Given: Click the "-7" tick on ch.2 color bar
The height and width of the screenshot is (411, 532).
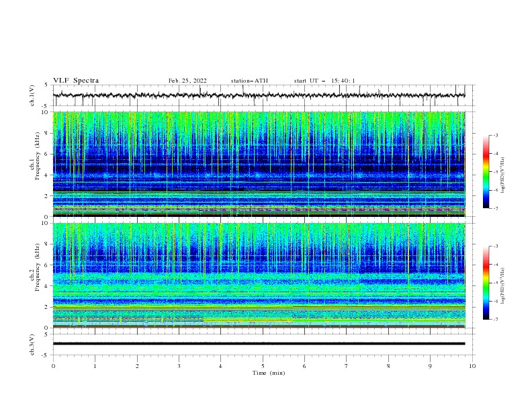Looking at the screenshot, I should [495, 320].
